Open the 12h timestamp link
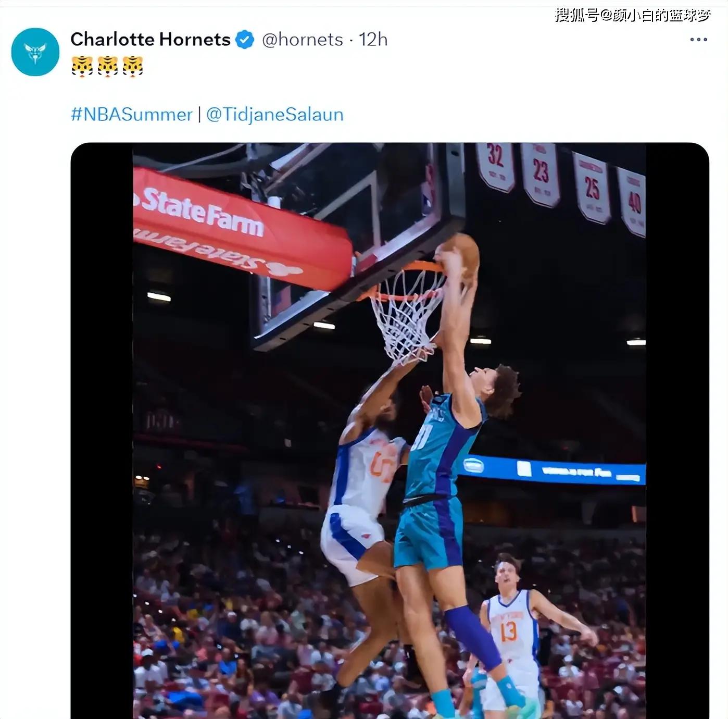The width and height of the screenshot is (728, 719). (x=373, y=40)
